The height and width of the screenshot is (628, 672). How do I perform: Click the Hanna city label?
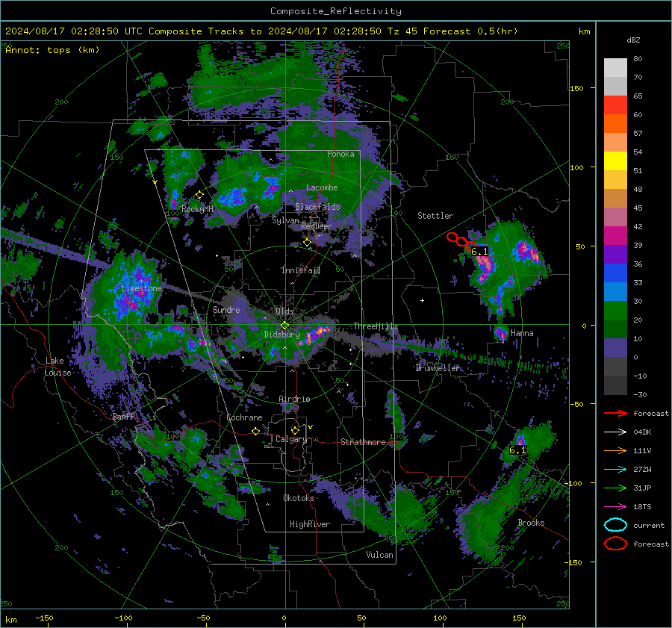coord(522,333)
